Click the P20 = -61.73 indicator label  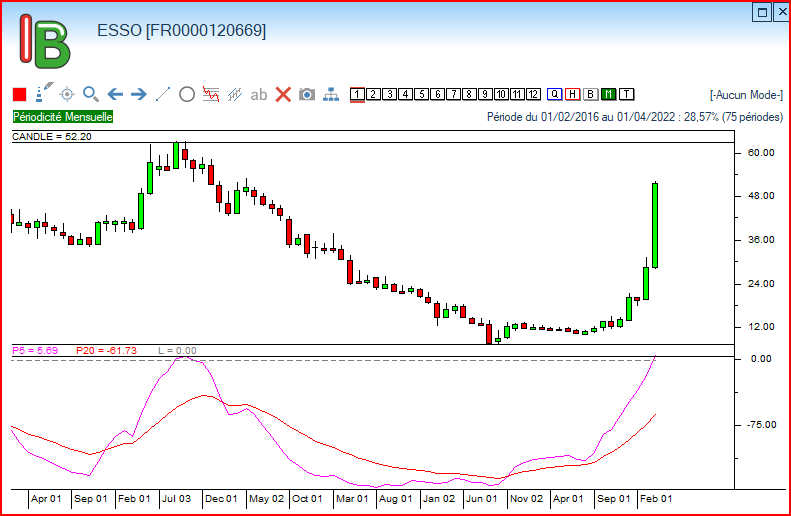point(106,351)
